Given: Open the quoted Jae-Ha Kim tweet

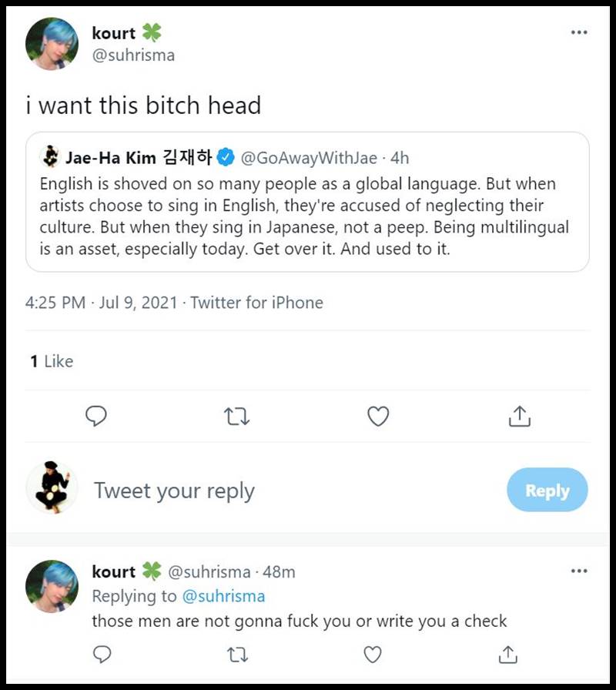Looking at the screenshot, I should click(308, 216).
